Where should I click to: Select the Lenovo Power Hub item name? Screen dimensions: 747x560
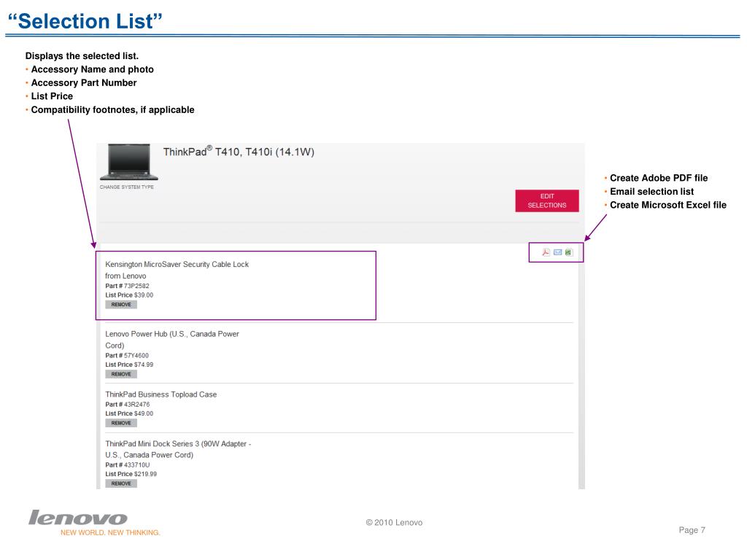pyautogui.click(x=172, y=340)
